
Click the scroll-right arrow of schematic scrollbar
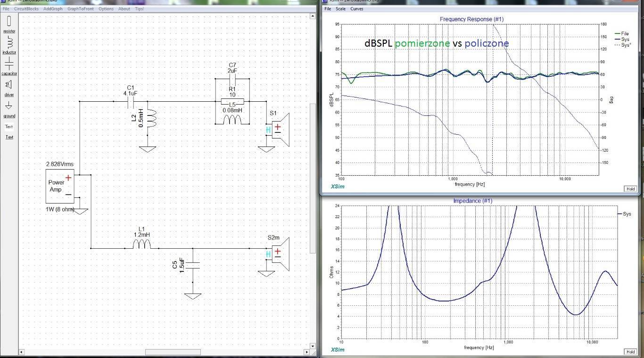tap(307, 352)
